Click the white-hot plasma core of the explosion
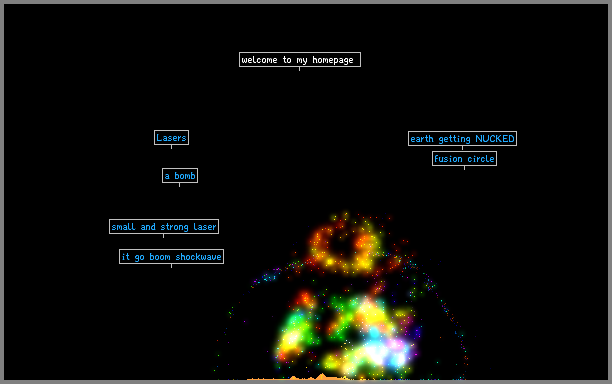Image resolution: width=612 pixels, height=384 pixels. click(x=377, y=353)
